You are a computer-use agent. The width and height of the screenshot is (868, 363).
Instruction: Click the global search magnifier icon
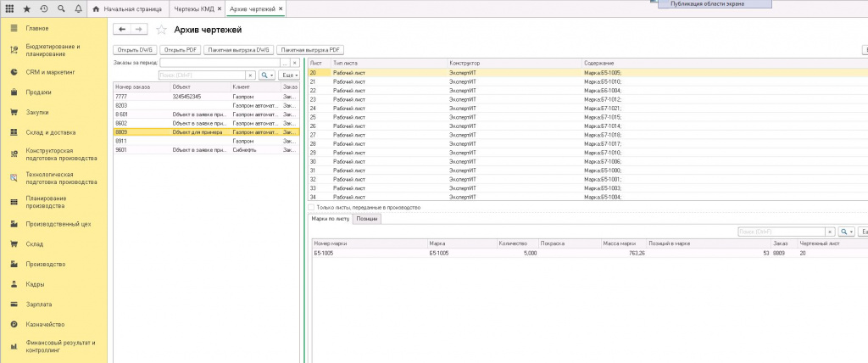tap(61, 8)
